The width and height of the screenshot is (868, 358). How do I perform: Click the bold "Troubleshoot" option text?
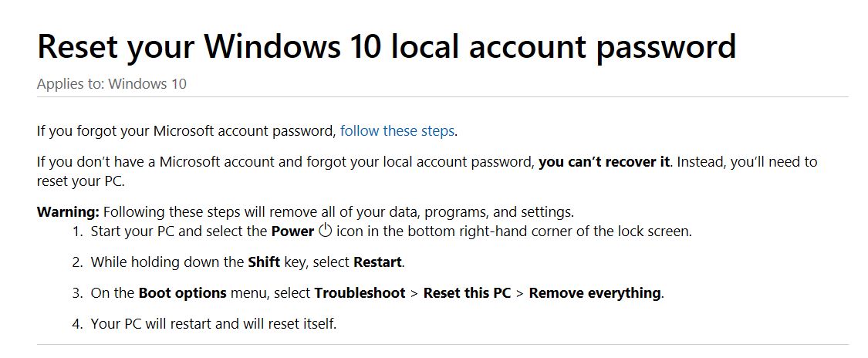pyautogui.click(x=360, y=292)
